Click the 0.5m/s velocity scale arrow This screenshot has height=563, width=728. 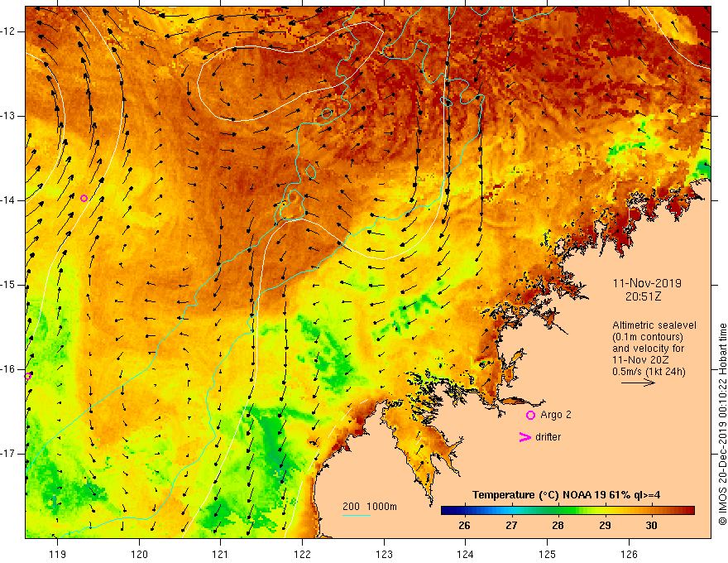(x=638, y=383)
